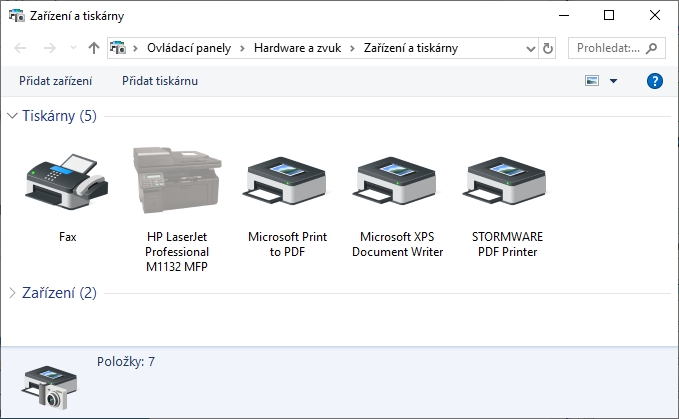Open the address bar history dropdown
This screenshot has height=419, width=679.
(x=530, y=48)
